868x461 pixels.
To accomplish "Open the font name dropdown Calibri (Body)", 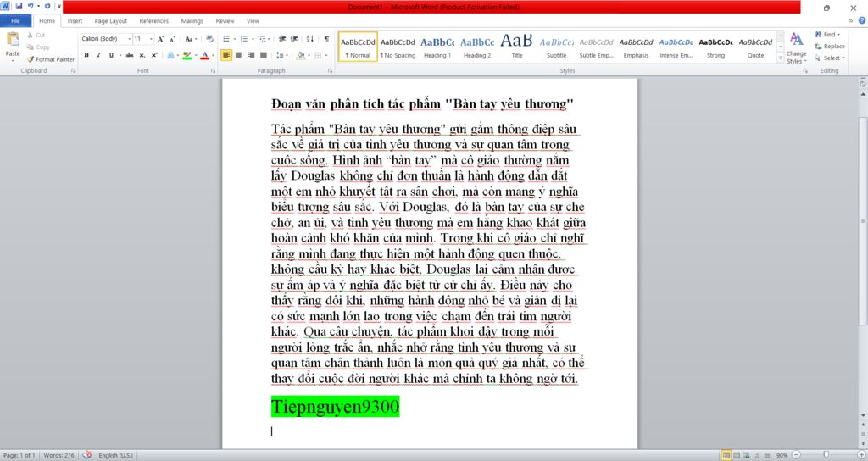I will pos(129,39).
